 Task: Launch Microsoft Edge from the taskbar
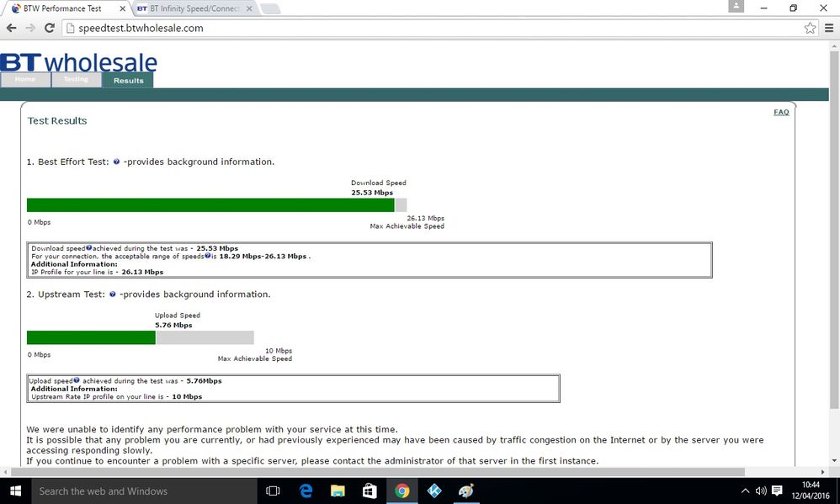coord(306,491)
